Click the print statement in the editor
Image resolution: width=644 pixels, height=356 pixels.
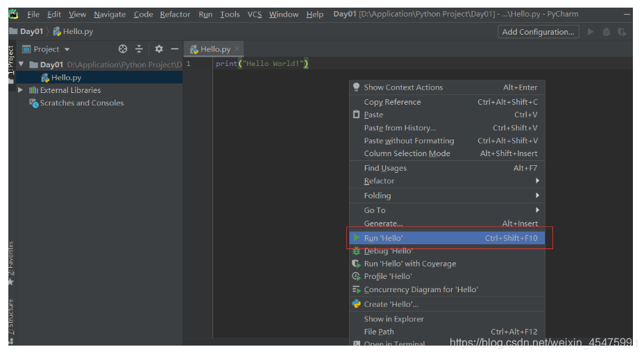coord(262,64)
